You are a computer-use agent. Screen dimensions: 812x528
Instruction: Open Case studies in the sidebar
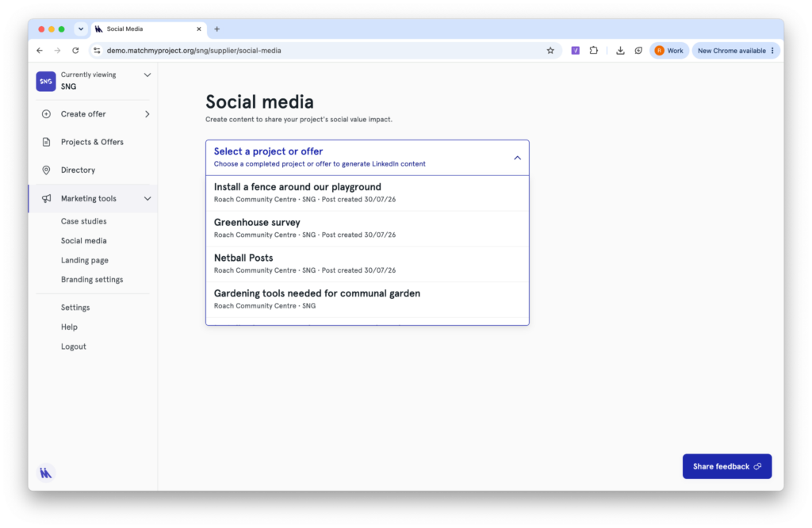point(83,221)
